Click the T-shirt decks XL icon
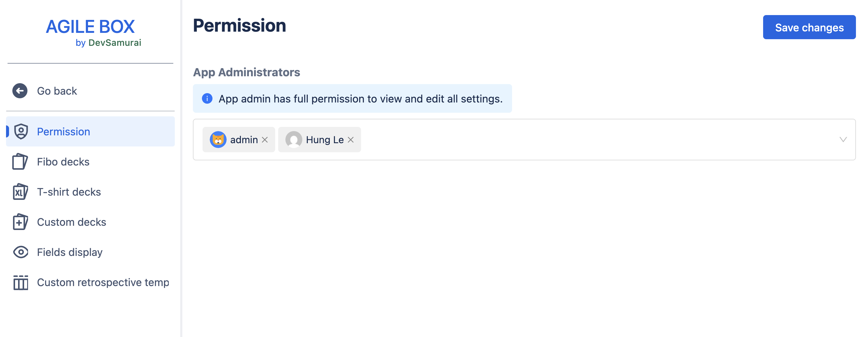Screen dimensions: 868x337 pyautogui.click(x=20, y=192)
